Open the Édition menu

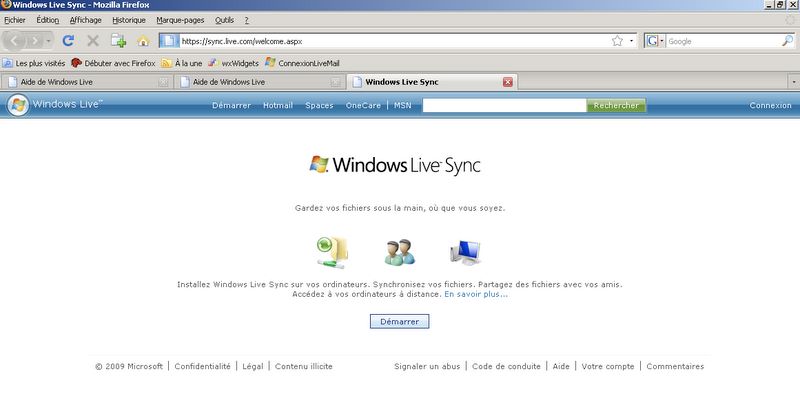tap(47, 20)
